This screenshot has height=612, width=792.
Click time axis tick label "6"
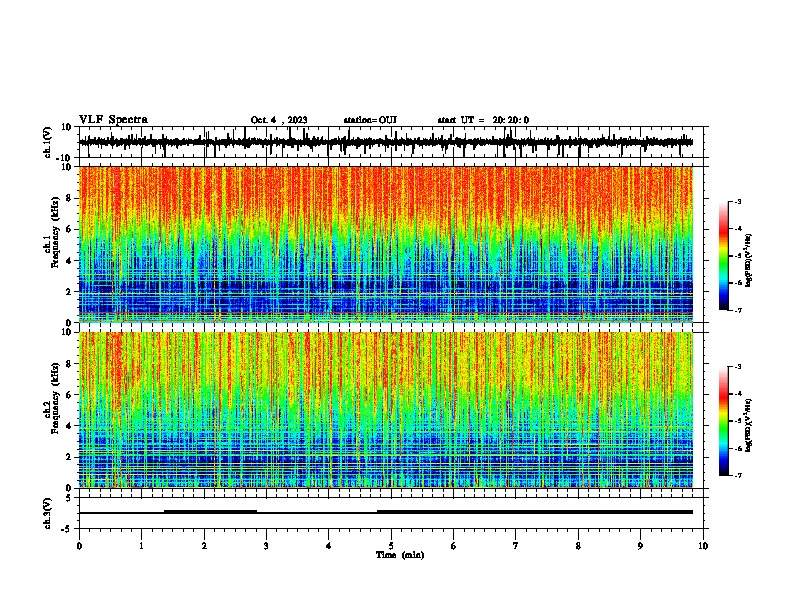454,546
